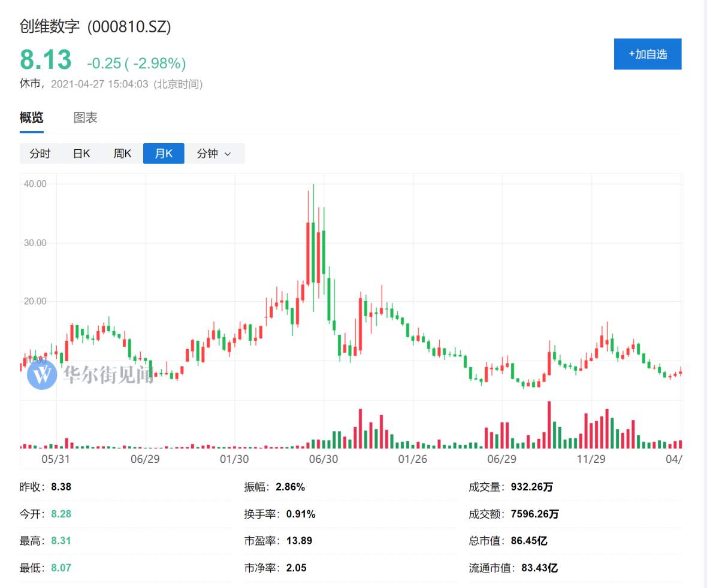Select the 日K chart view
The width and height of the screenshot is (707, 588).
click(x=81, y=154)
